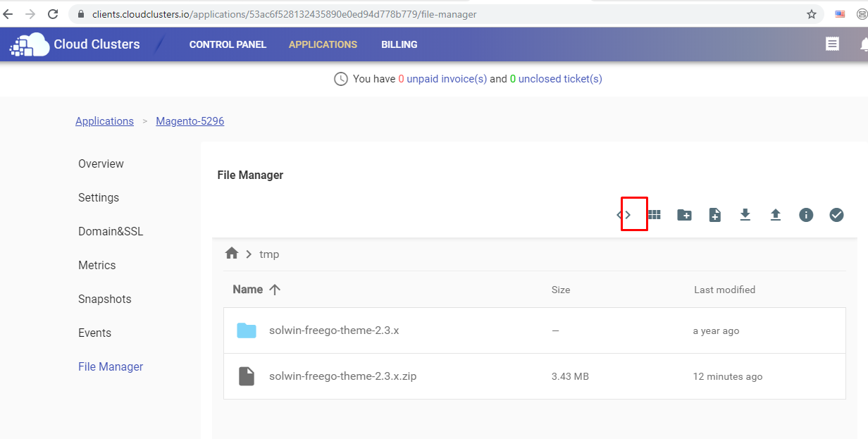Create a new file
This screenshot has height=439, width=868.
[x=714, y=215]
